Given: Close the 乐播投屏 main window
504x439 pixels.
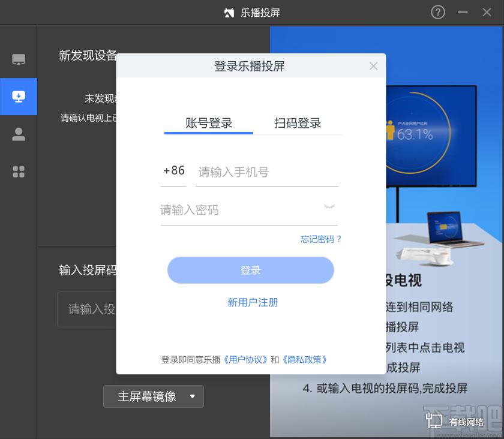Looking at the screenshot, I should pyautogui.click(x=487, y=13).
